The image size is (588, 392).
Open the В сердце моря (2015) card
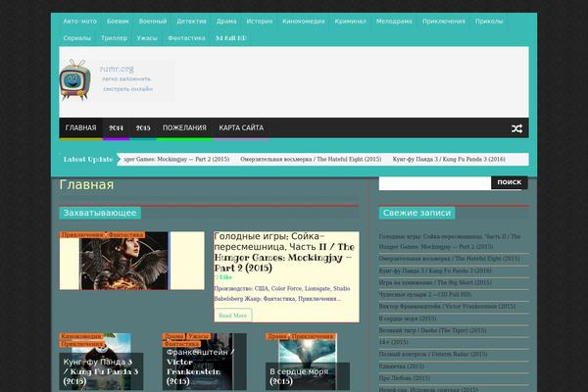(308, 362)
